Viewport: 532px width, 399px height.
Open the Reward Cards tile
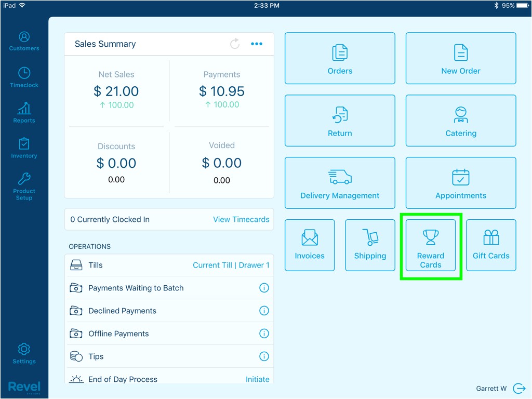[431, 245]
